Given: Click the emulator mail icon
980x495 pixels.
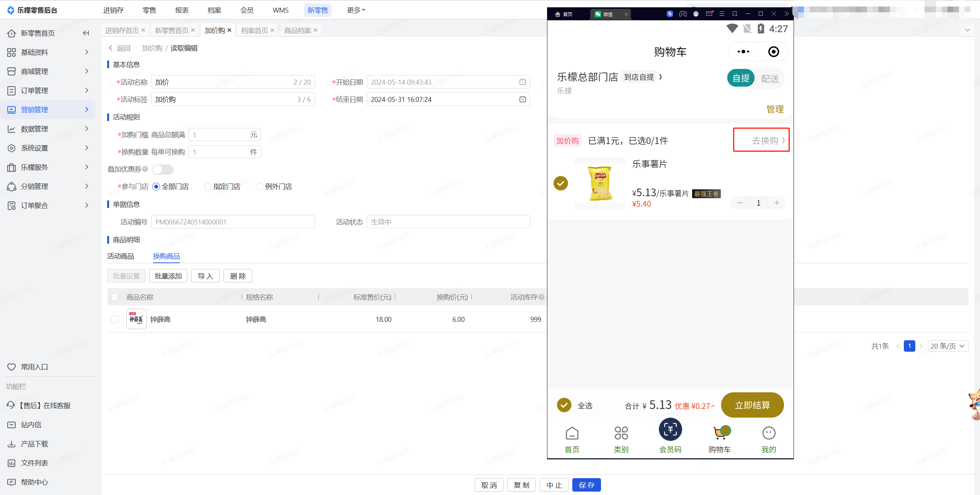Looking at the screenshot, I should pos(709,14).
